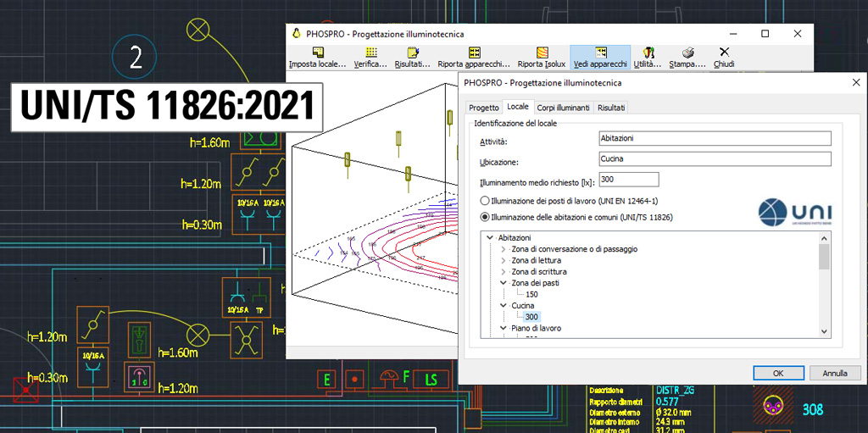Toggle the Vedi apparecchi toolbar button

[x=601, y=58]
